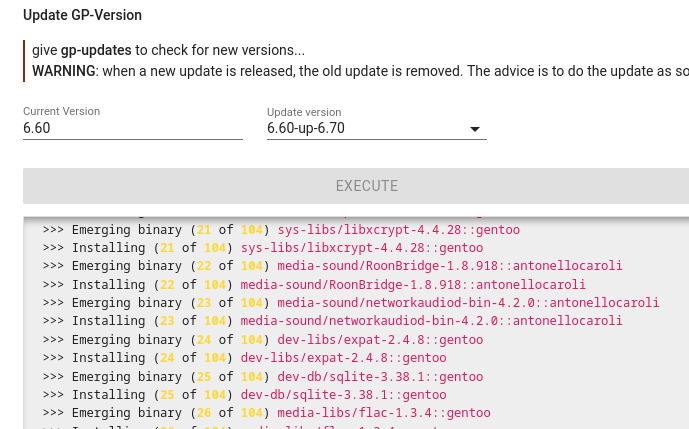
Task: Click the Emerging binary flac-1.3.4 line
Action: point(267,413)
